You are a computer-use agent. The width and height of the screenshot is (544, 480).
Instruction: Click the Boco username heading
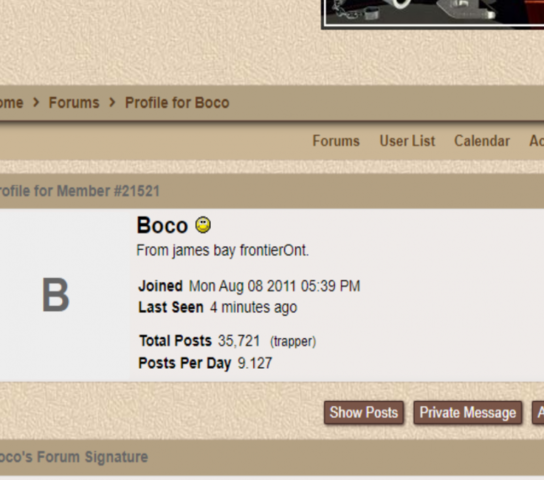162,225
